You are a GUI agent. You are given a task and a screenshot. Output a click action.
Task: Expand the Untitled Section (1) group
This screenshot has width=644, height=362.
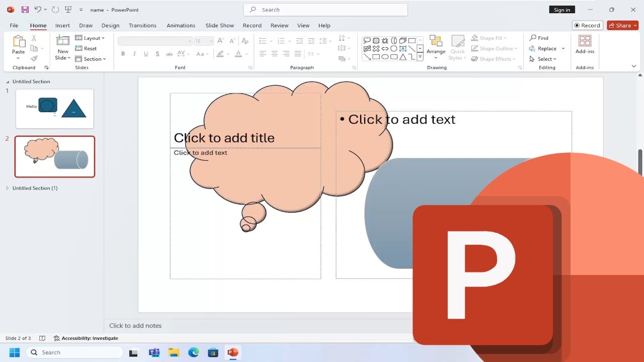(x=7, y=188)
